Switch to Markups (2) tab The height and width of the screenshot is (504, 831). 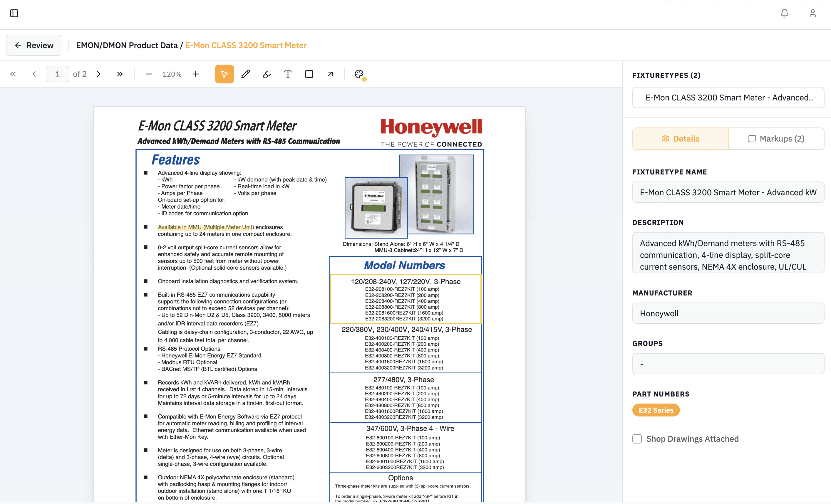(x=776, y=139)
